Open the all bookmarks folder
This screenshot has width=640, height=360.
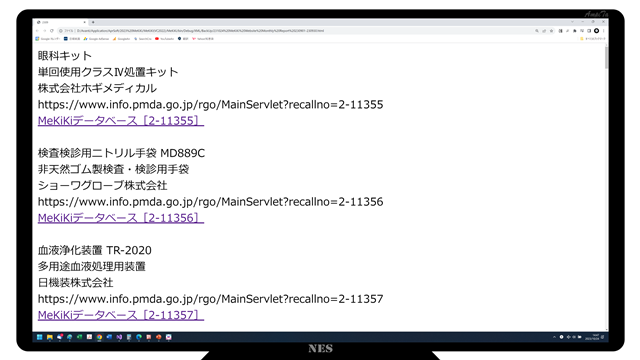click(593, 39)
